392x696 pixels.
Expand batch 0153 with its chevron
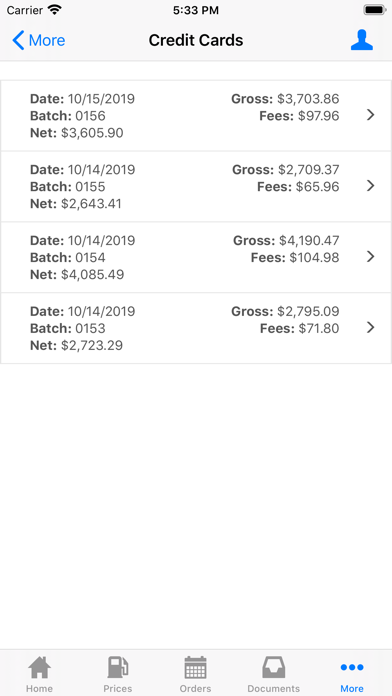point(371,328)
